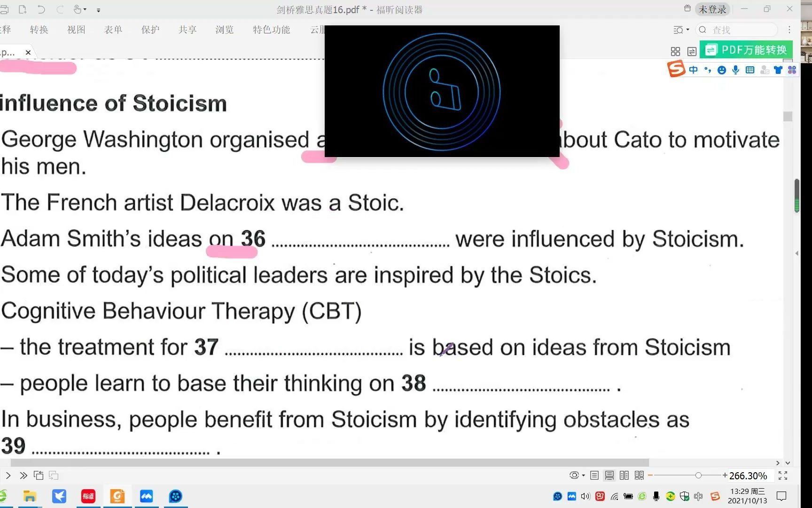This screenshot has height=508, width=812.
Task: Open the red 有道 app on taskbar
Action: [x=88, y=496]
